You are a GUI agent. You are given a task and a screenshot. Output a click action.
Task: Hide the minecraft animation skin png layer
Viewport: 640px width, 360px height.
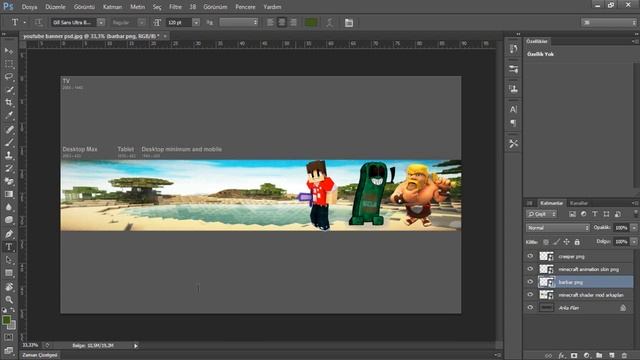pos(530,269)
